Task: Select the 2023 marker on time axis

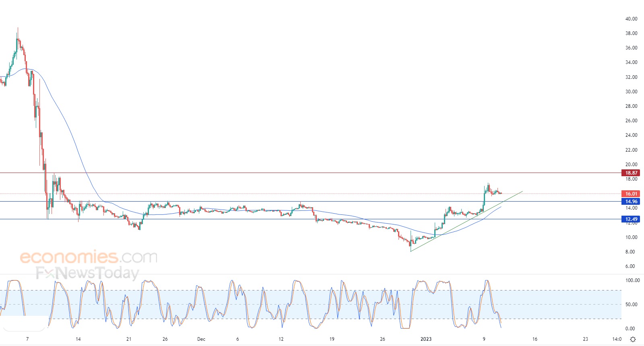Action: coord(426,339)
